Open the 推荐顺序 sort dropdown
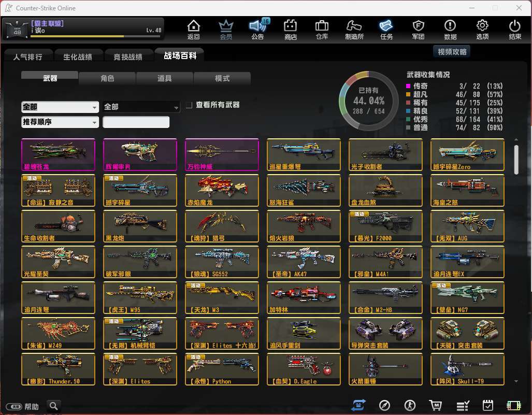The width and height of the screenshot is (532, 415). pos(60,122)
